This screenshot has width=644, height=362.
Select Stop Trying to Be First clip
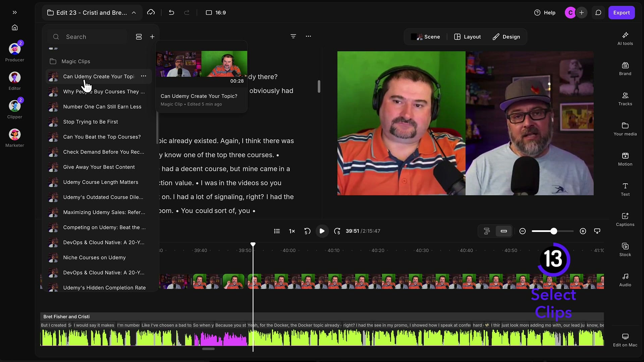tap(99, 122)
